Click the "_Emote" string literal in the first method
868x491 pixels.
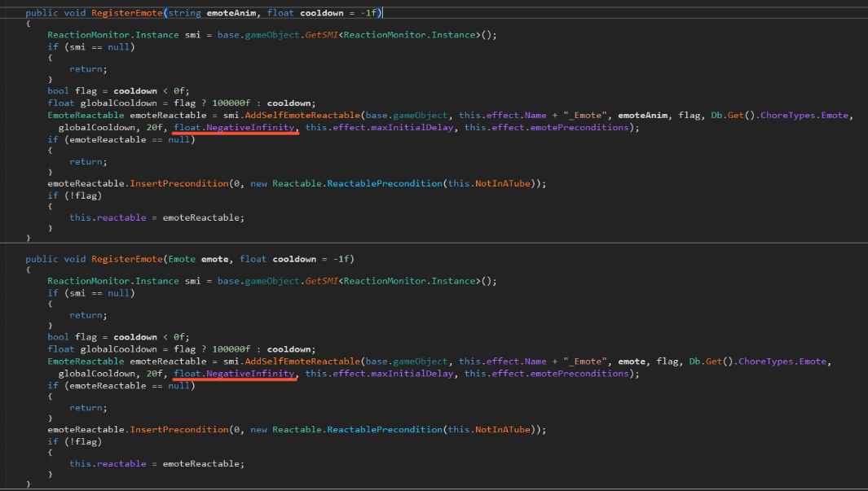pos(586,116)
